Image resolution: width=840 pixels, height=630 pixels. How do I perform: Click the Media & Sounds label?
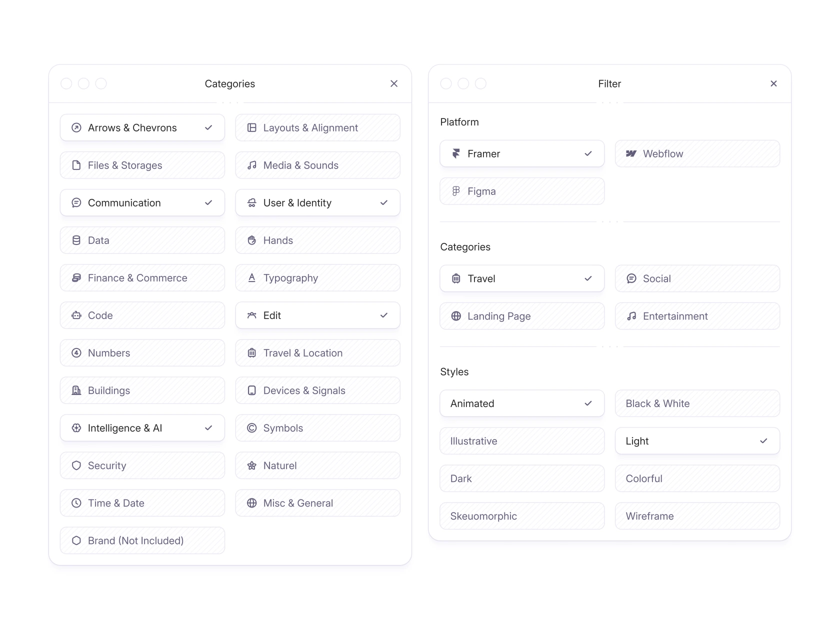tap(300, 165)
